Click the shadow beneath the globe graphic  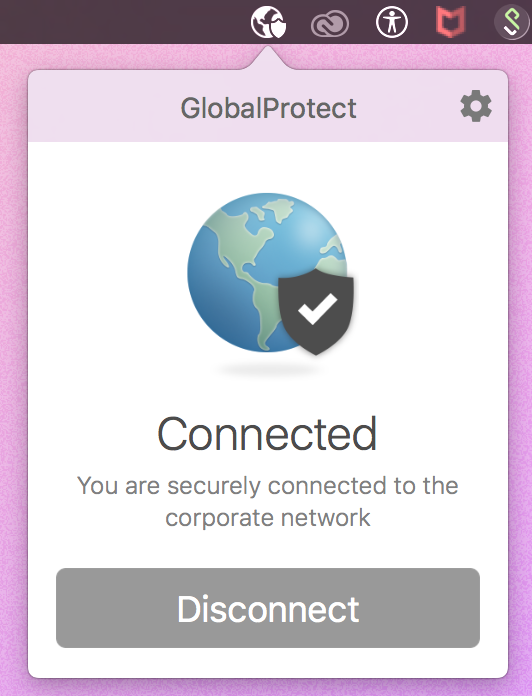click(267, 369)
